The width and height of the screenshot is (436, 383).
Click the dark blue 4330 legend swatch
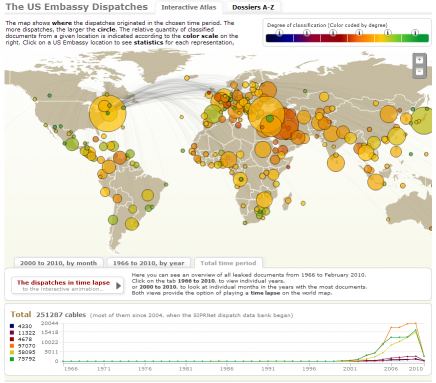[12, 326]
